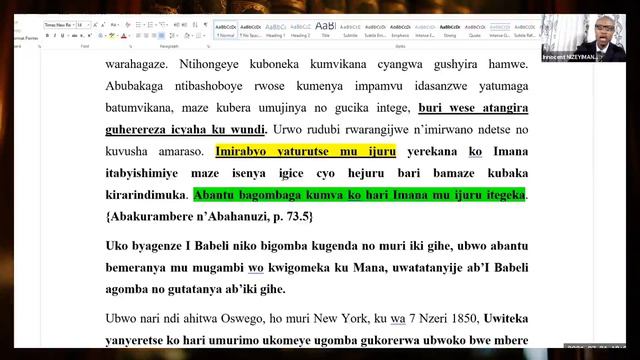Open the Numbering list dropdown arrow
The height and width of the screenshot is (360, 640).
point(156,25)
